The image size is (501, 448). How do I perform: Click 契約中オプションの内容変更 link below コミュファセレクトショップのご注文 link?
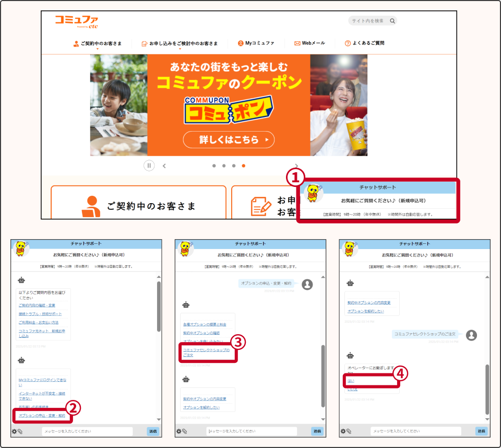tap(205, 399)
